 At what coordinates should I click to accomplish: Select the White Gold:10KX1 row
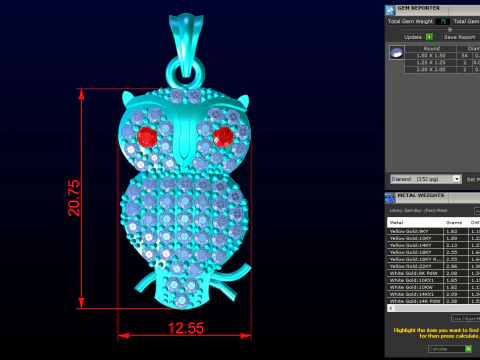coord(433,280)
